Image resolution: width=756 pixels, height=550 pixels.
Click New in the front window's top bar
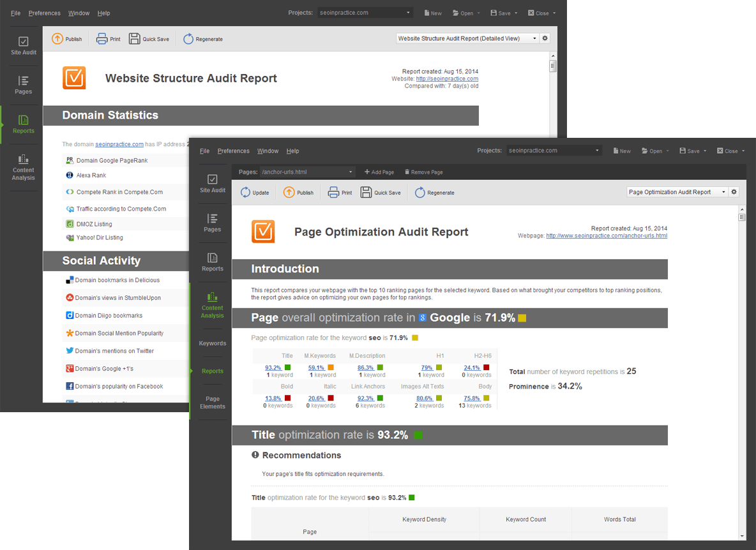click(622, 151)
